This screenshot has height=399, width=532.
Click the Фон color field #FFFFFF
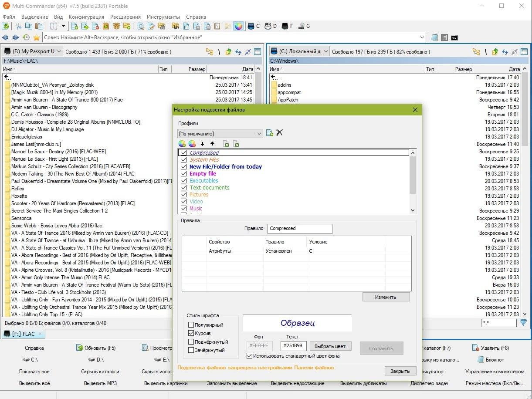tap(260, 346)
